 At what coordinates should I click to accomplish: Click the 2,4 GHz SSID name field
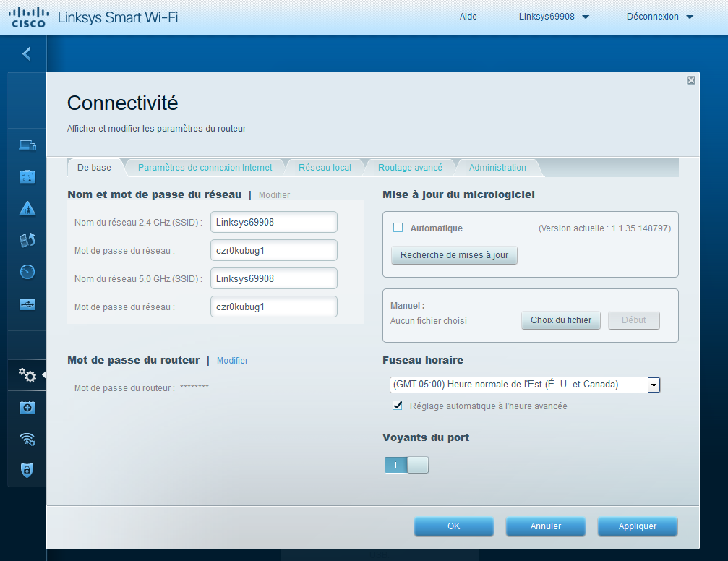click(273, 222)
